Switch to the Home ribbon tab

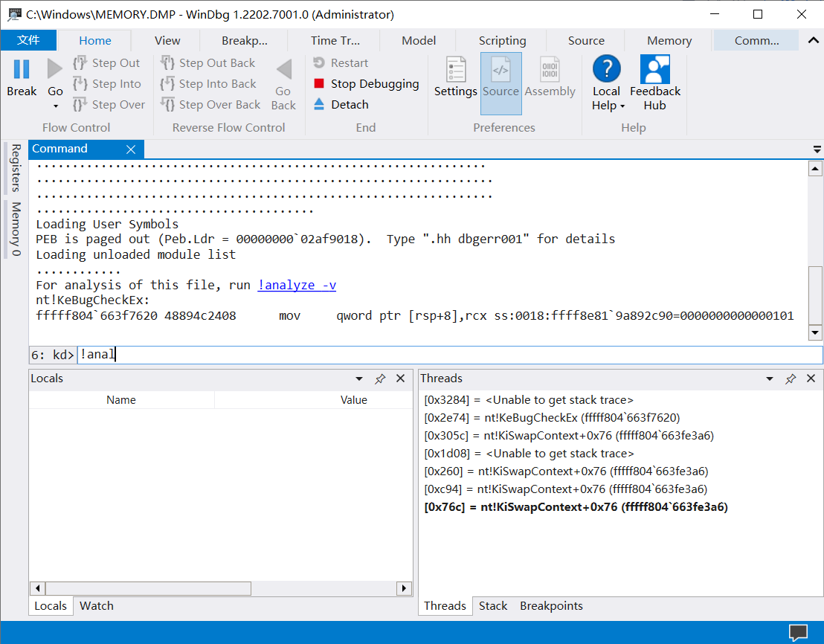point(95,40)
